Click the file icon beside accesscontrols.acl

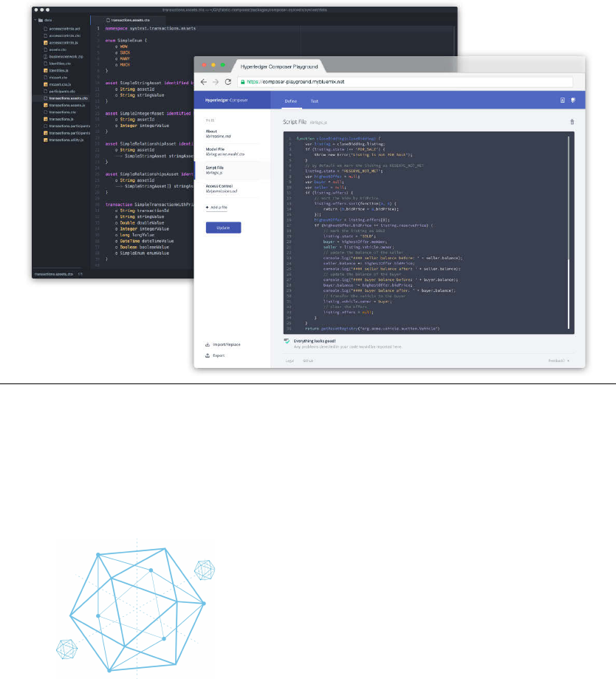pyautogui.click(x=46, y=29)
